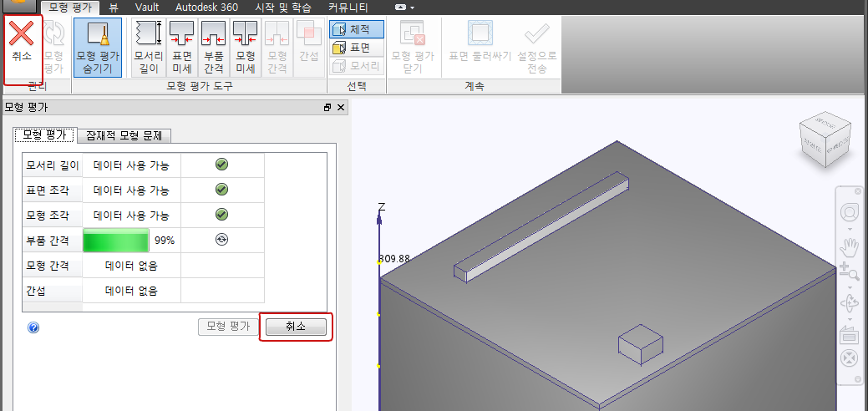Image resolution: width=868 pixels, height=411 pixels.
Task: Click 데이터 없음 in 간섭 row
Action: click(131, 291)
